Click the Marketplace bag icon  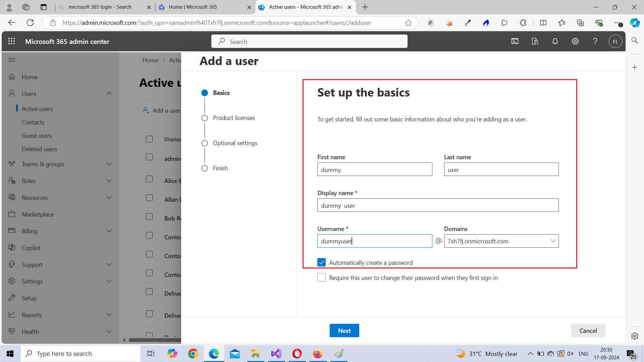(12, 214)
